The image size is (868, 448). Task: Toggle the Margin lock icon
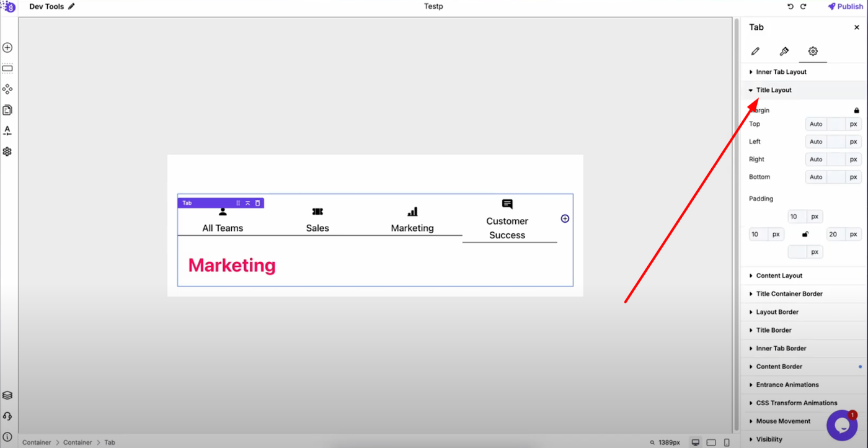[x=857, y=110]
